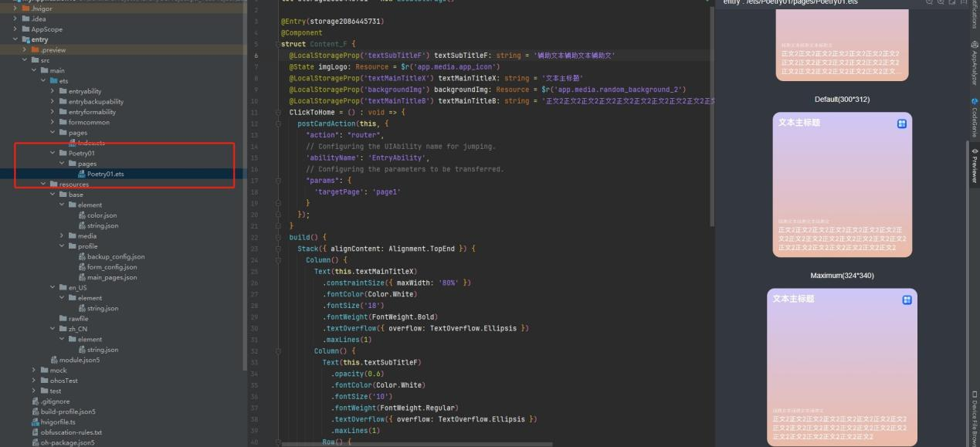Zoom in on the previewer card

[928, 3]
